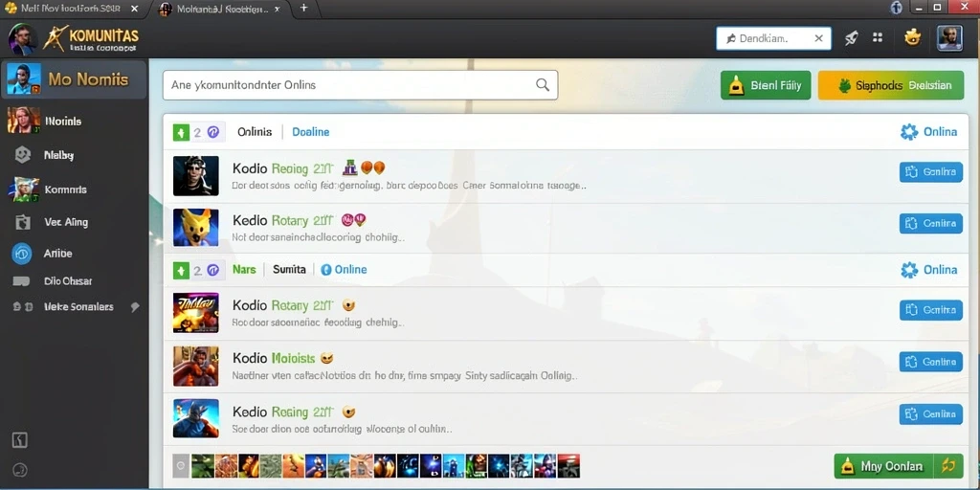Open the four-dot grid menu icon
Image resolution: width=980 pixels, height=490 pixels.
pos(878,37)
